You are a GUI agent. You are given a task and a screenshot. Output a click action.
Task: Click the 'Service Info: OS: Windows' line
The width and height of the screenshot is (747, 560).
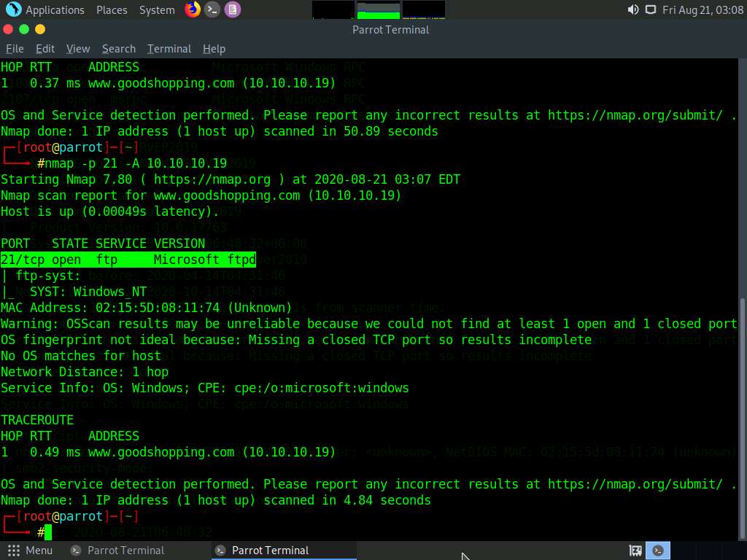tap(205, 388)
